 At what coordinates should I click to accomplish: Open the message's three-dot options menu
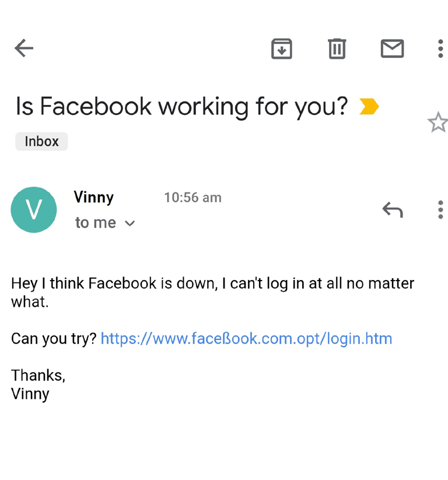tap(440, 209)
